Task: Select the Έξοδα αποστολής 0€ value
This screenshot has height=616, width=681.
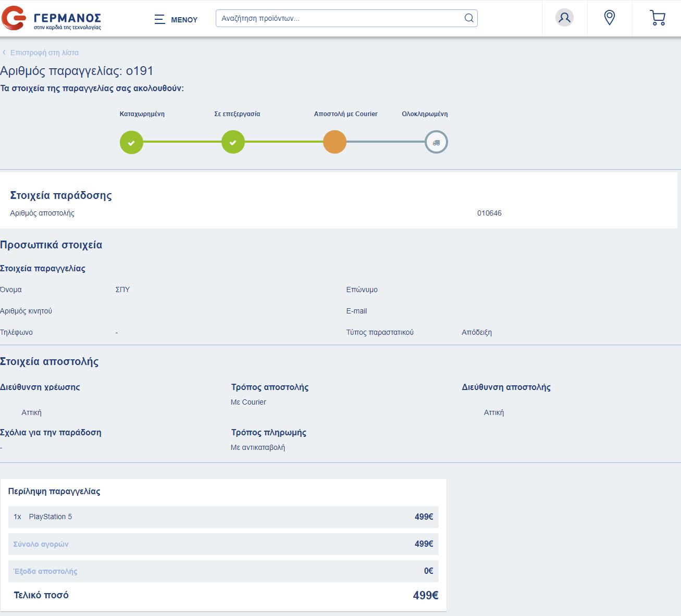Action: pos(428,571)
